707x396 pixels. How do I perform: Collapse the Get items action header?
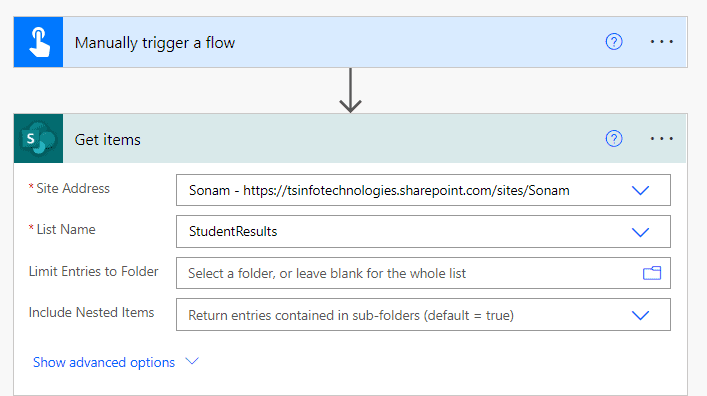pos(350,138)
